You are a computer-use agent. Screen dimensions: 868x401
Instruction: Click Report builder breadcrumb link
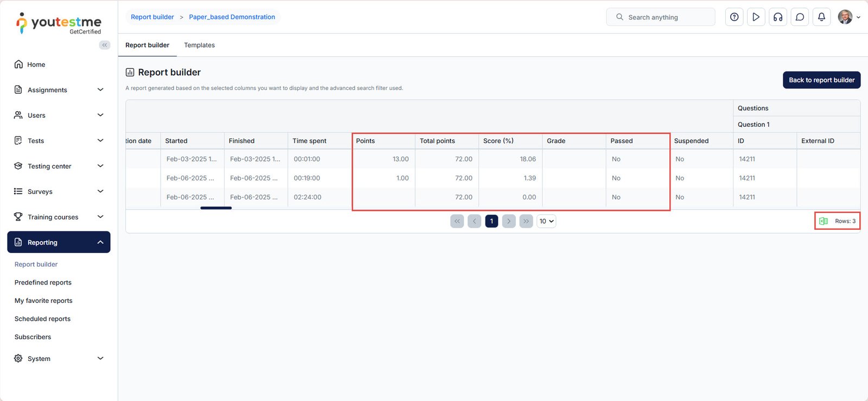(152, 17)
